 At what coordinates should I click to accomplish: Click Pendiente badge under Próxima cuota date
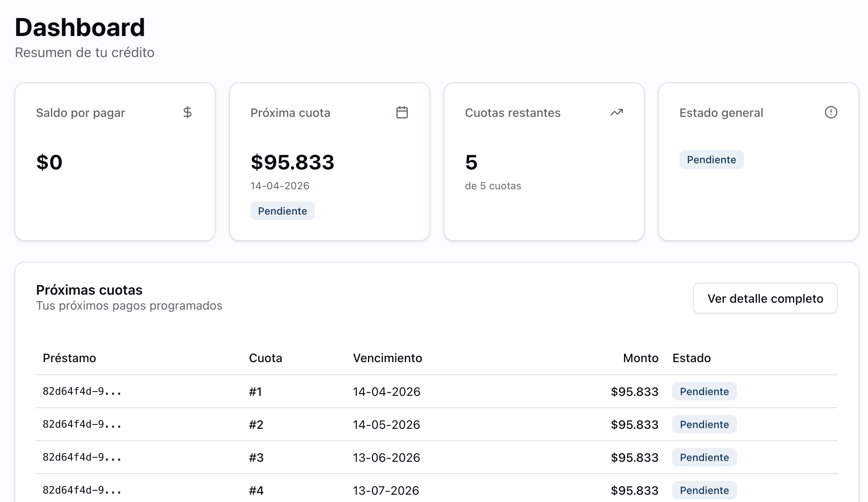click(x=282, y=211)
